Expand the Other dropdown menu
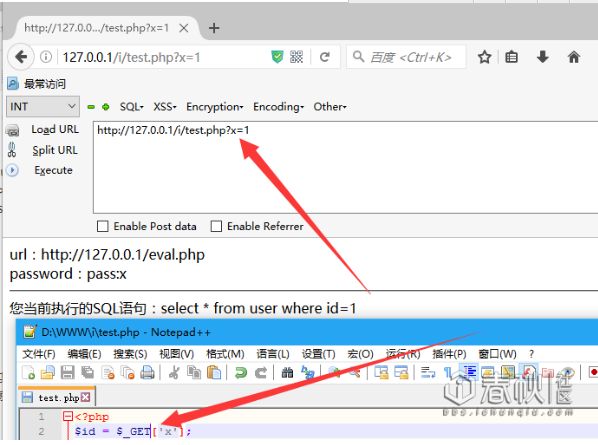This screenshot has height=445, width=598. (x=330, y=107)
